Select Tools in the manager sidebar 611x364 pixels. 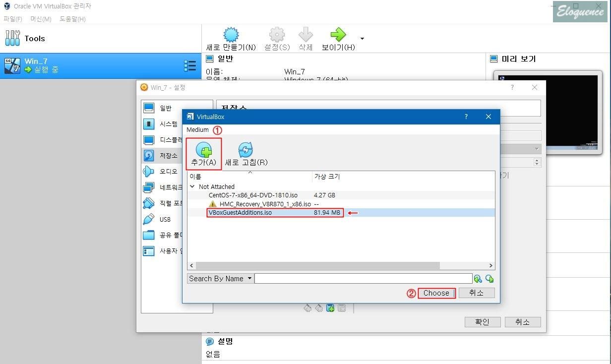coord(101,38)
